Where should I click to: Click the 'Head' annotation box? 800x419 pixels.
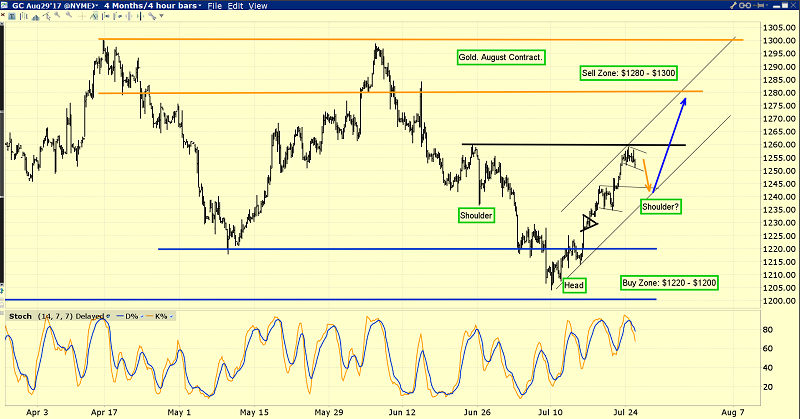point(573,285)
